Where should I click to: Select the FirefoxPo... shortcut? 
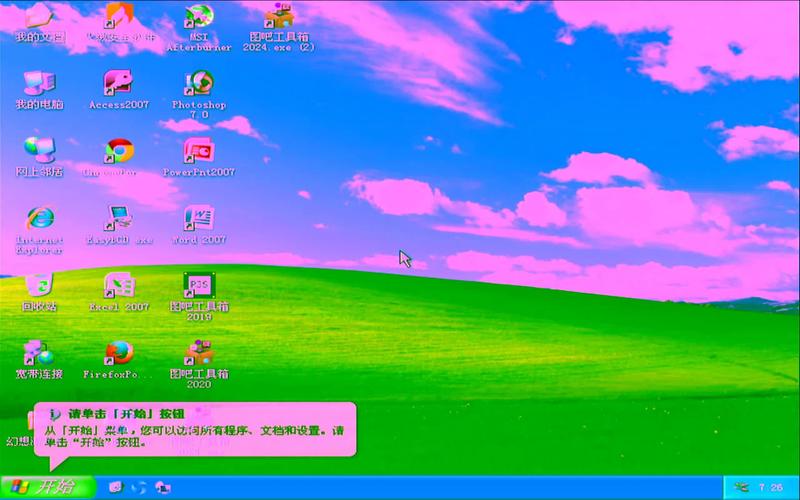(x=119, y=360)
